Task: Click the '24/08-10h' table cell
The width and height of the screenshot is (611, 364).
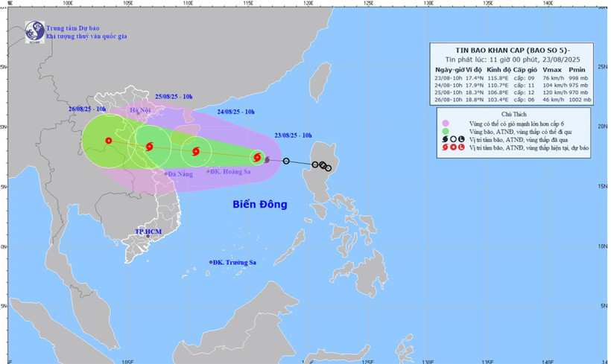Action: click(x=449, y=86)
